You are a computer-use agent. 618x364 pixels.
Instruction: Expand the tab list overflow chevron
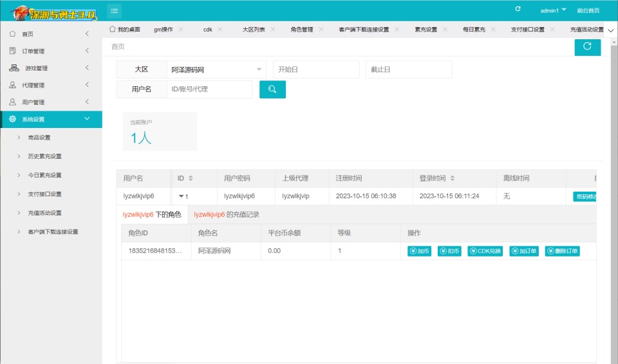point(610,30)
